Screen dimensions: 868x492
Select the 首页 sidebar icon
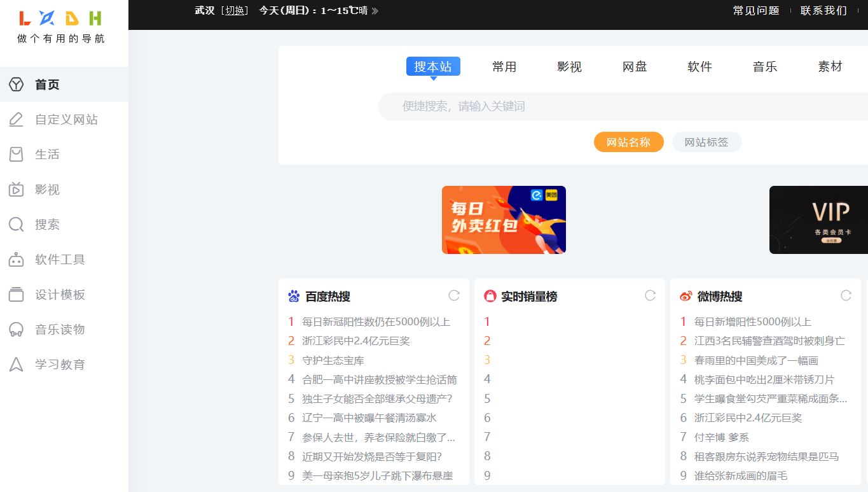point(15,84)
